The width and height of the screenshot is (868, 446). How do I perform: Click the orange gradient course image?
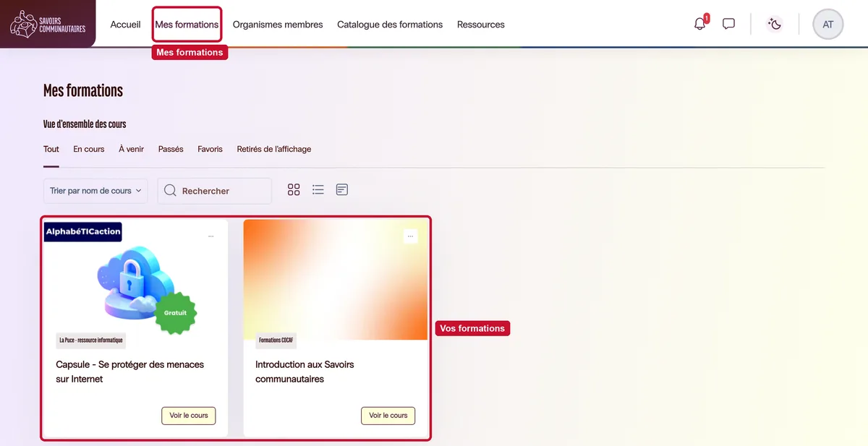[336, 280]
